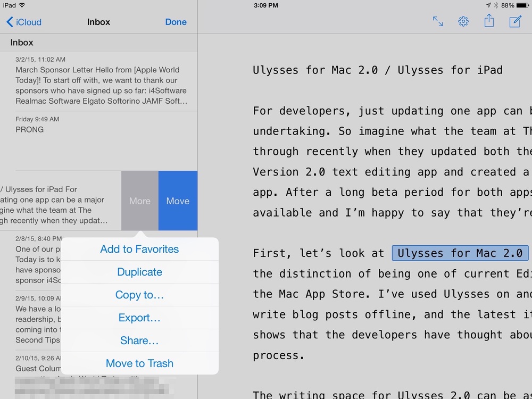
Task: Create a new sheet with the compose icon
Action: [515, 21]
